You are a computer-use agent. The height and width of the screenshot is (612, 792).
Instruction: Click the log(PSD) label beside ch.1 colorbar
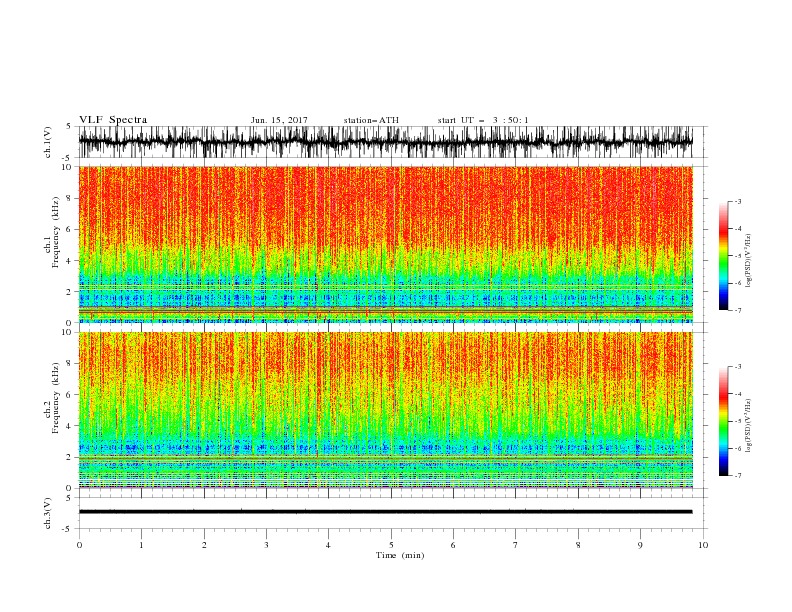(748, 261)
